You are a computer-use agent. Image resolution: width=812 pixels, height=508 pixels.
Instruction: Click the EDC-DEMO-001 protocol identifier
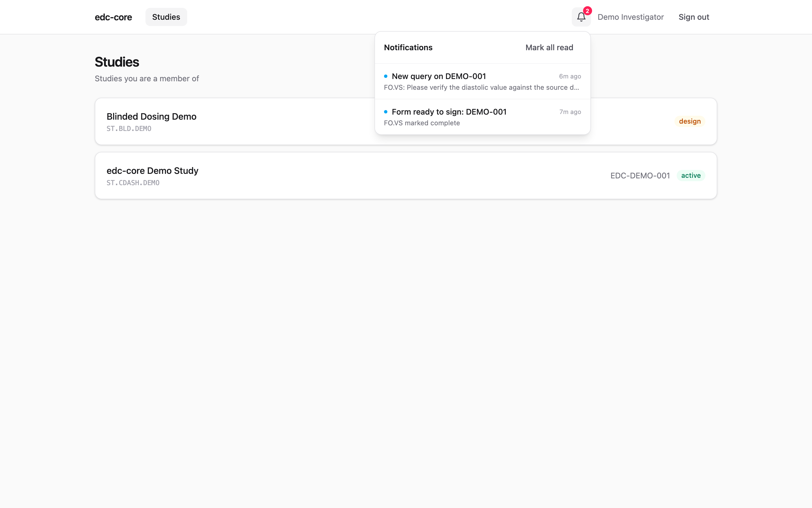(x=640, y=176)
